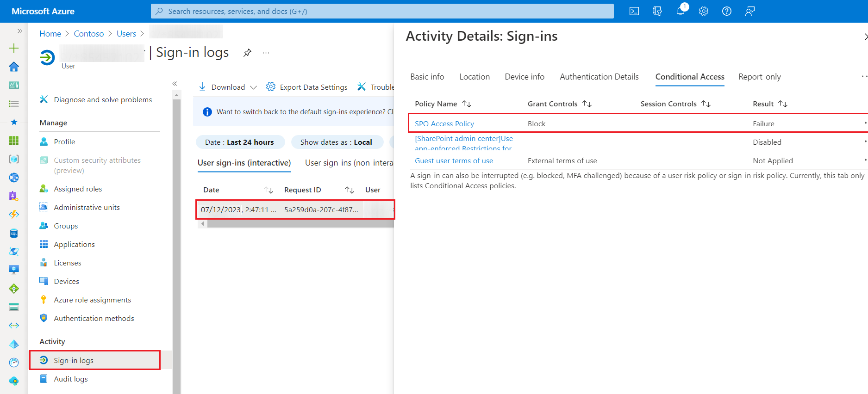Sort by the Policy Name column

(x=467, y=104)
